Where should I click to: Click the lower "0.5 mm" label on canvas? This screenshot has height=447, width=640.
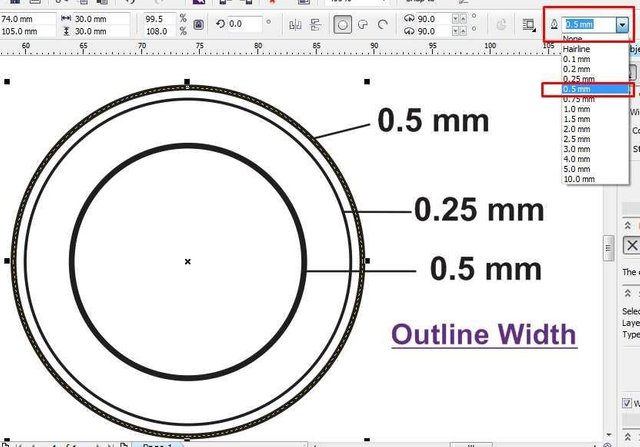tap(486, 269)
